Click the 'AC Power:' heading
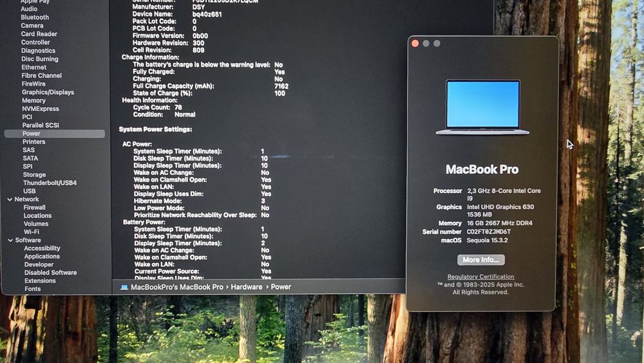 (x=137, y=144)
